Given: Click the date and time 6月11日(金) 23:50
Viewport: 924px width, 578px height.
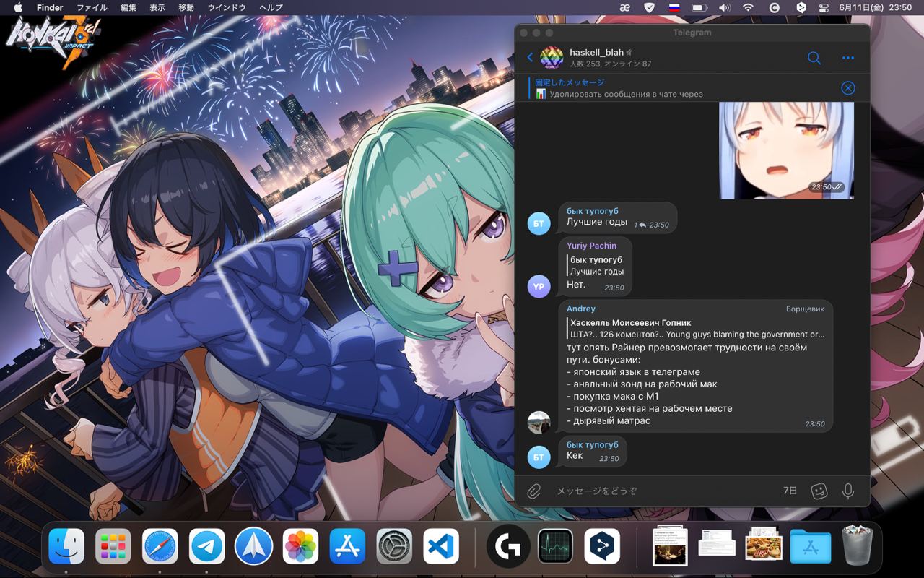Looking at the screenshot, I should coord(877,7).
